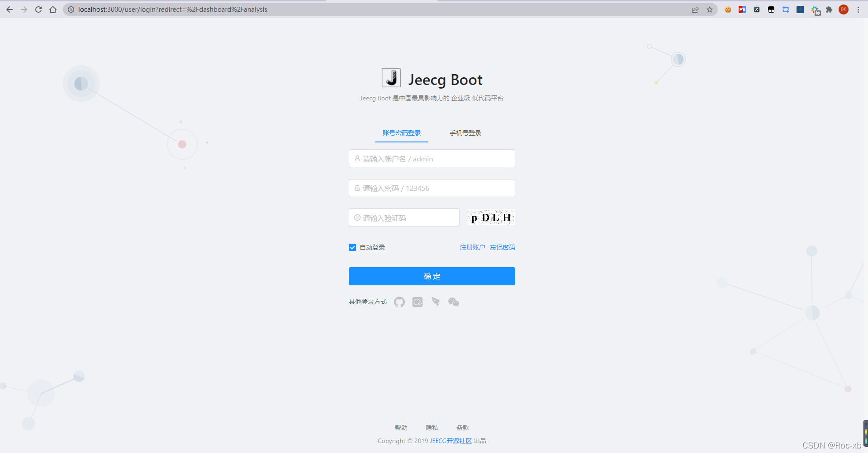Log in with WeChat icon
This screenshot has width=868, height=453.
[454, 302]
